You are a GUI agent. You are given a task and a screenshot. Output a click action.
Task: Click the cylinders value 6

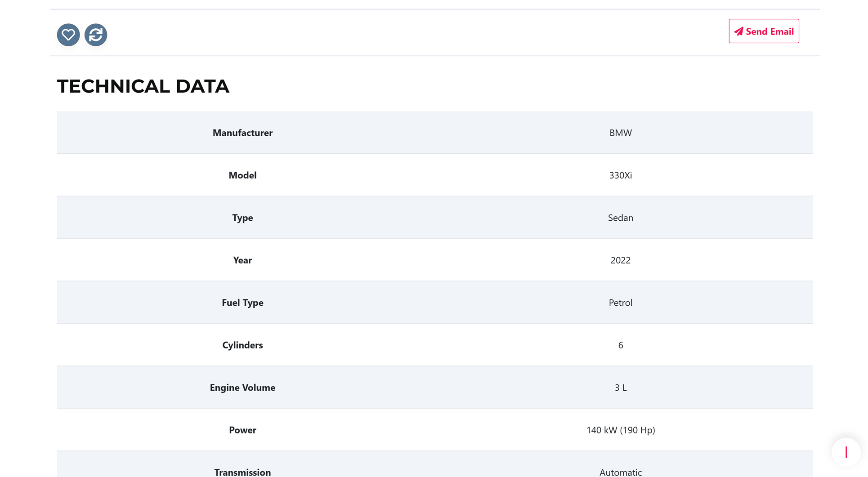620,345
